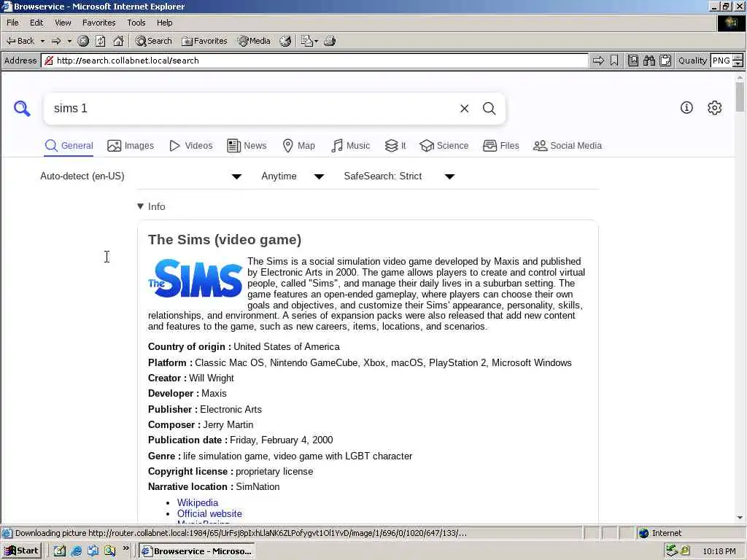This screenshot has width=747, height=560.
Task: Click the icon left of the binoculars
Action: [x=632, y=61]
